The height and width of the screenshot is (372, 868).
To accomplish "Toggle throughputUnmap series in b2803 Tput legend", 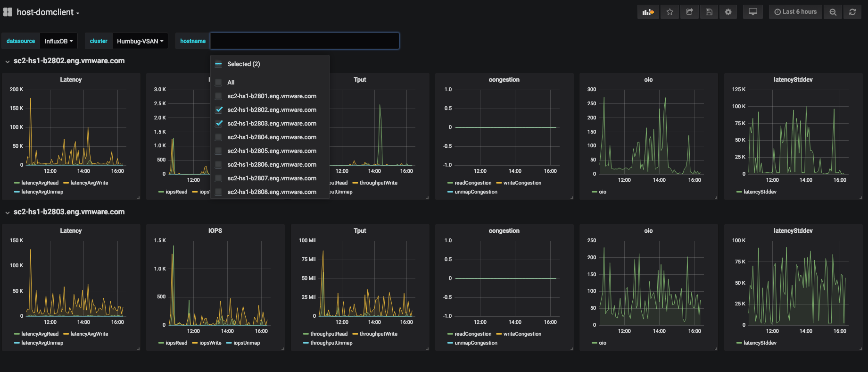I will 331,343.
